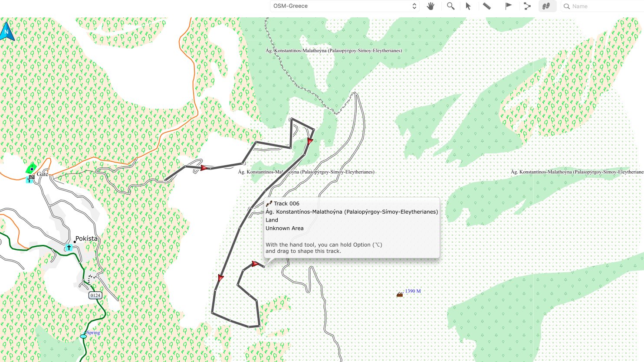Click the red direction arrow near Gate trail
The height and width of the screenshot is (362, 644).
tap(204, 168)
